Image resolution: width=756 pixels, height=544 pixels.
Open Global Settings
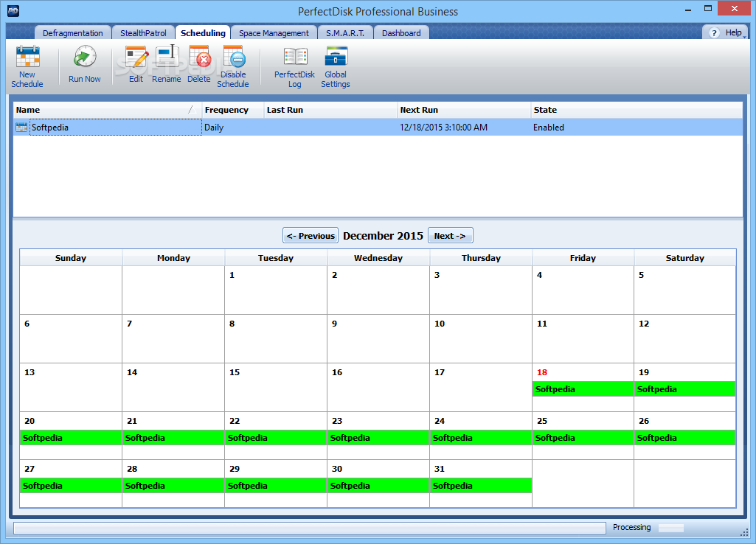(336, 67)
